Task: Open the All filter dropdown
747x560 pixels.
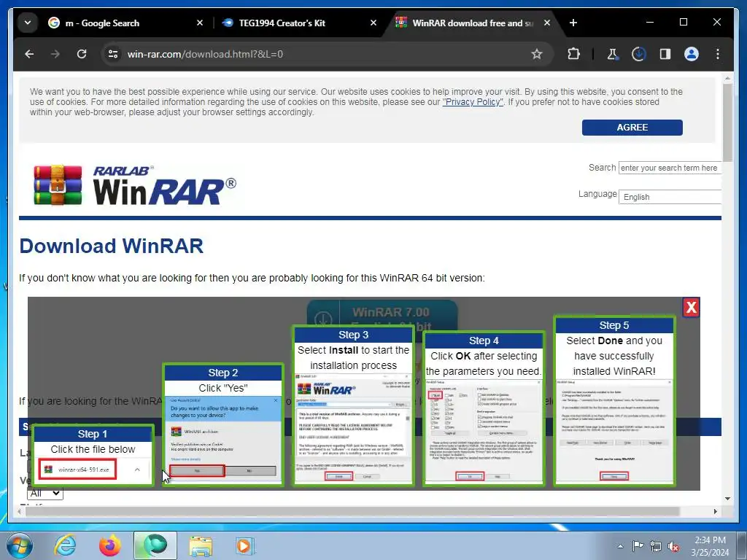Action: [x=44, y=494]
